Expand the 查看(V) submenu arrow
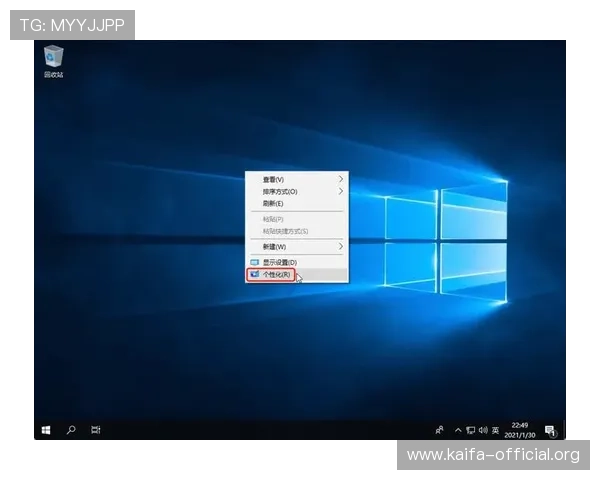This screenshot has width=600, height=480. point(341,179)
